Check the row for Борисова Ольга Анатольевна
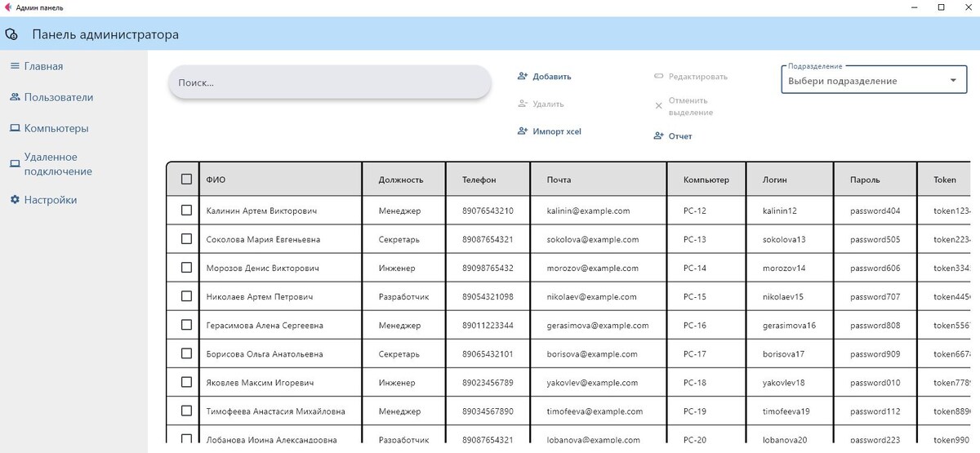 coord(186,353)
